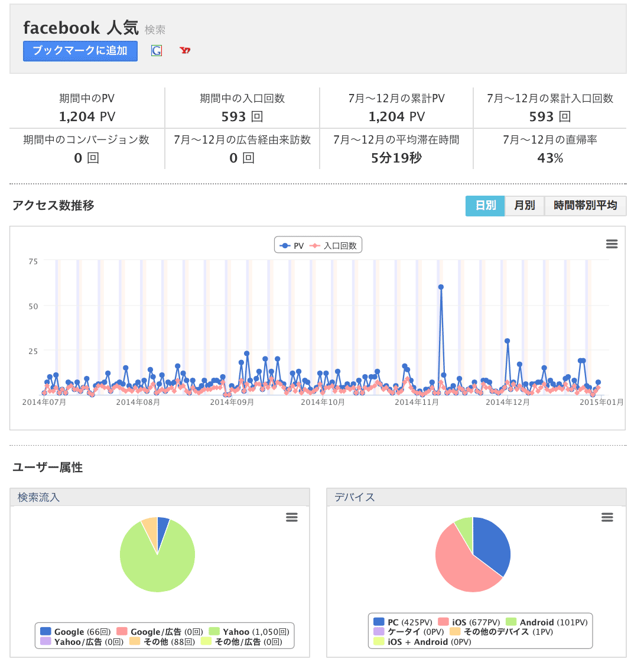Open access chart hamburger menu

(612, 244)
